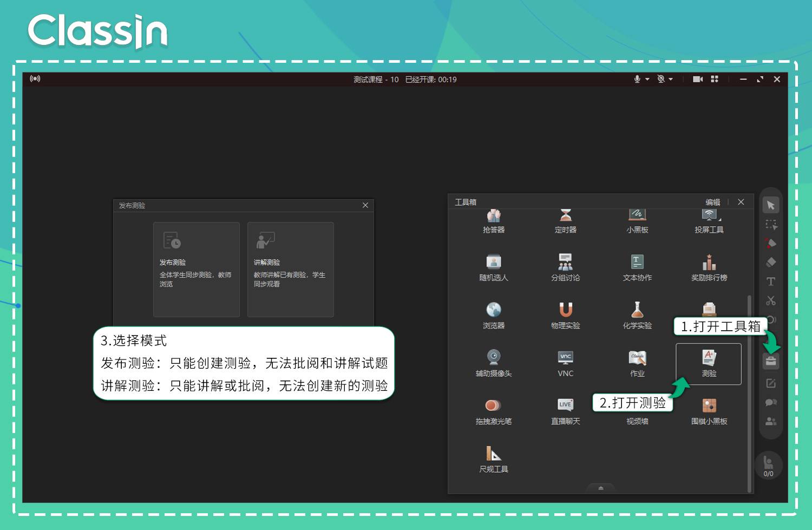
Task: Open 分组讨论 group discussion
Action: click(x=566, y=267)
